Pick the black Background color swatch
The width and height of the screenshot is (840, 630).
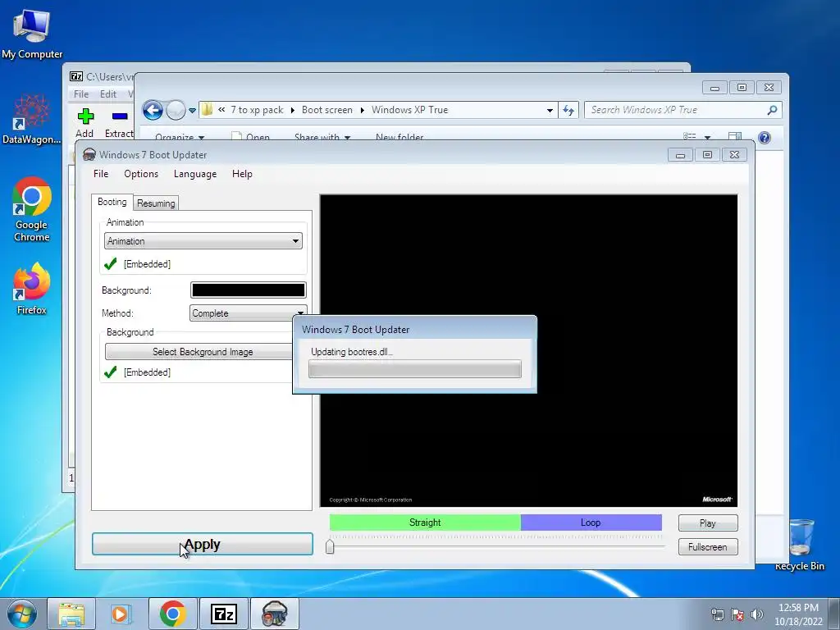click(249, 290)
